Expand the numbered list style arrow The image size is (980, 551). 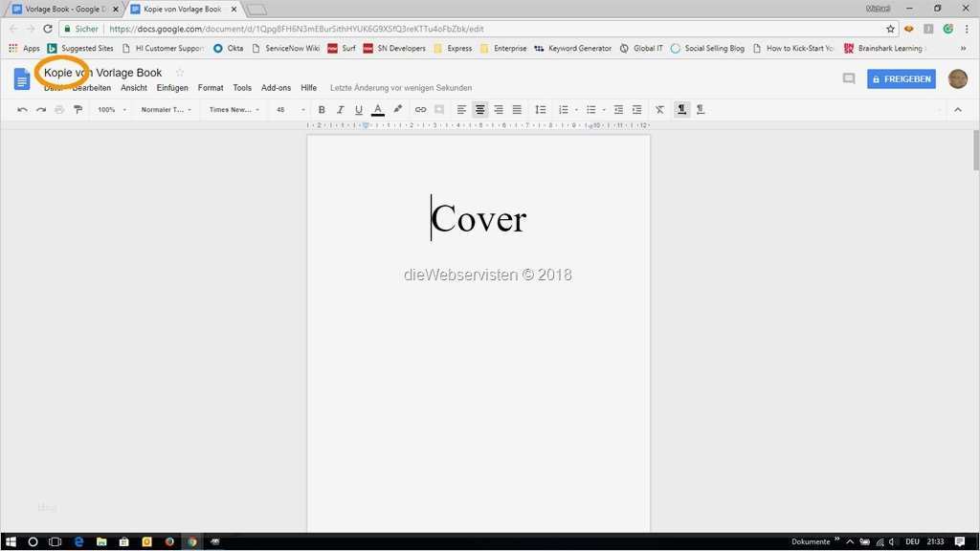pyautogui.click(x=576, y=110)
